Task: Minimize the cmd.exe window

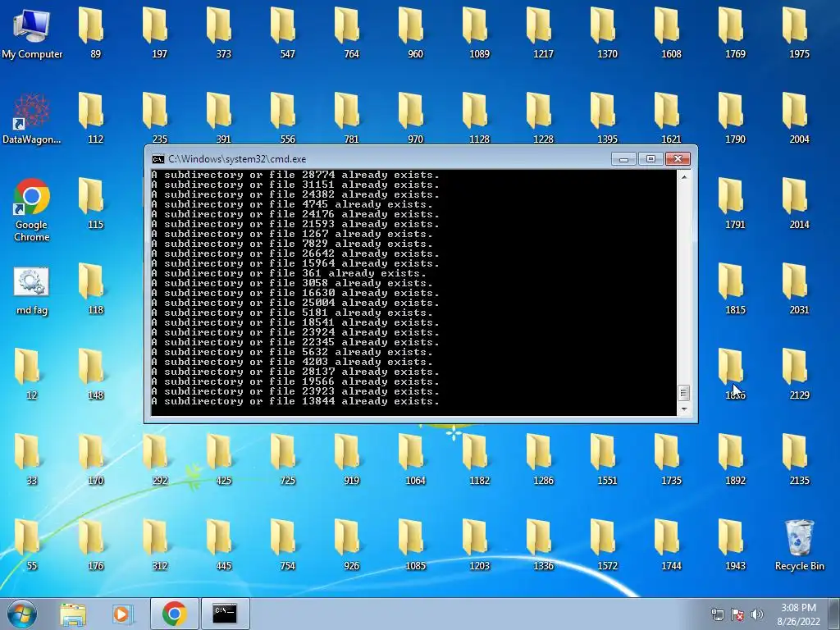Action: (623, 159)
